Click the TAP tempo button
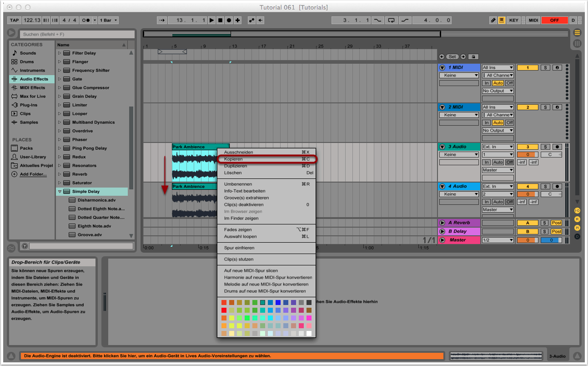588x366 pixels. (x=15, y=20)
